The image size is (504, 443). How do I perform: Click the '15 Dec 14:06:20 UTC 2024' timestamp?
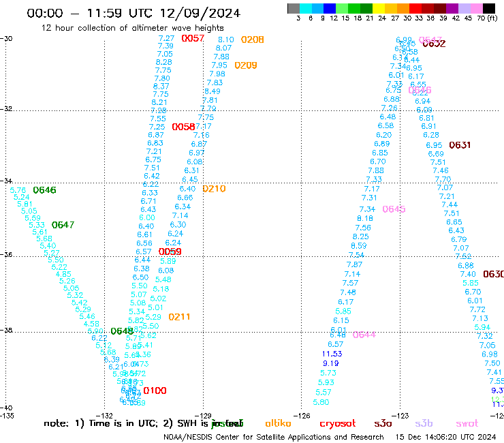pyautogui.click(x=446, y=438)
